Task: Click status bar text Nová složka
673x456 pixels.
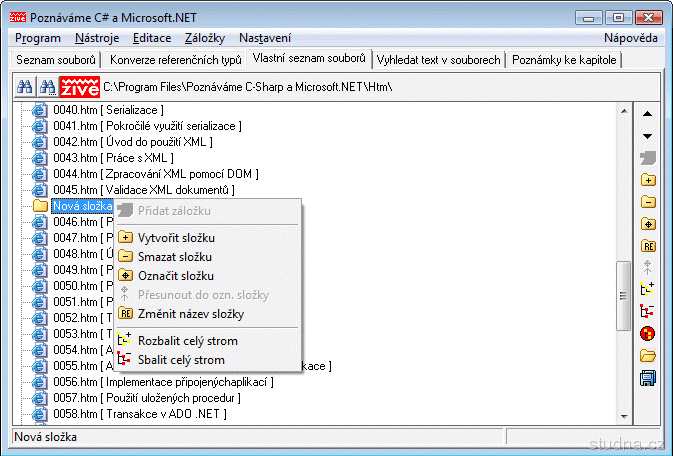Action: [45, 437]
